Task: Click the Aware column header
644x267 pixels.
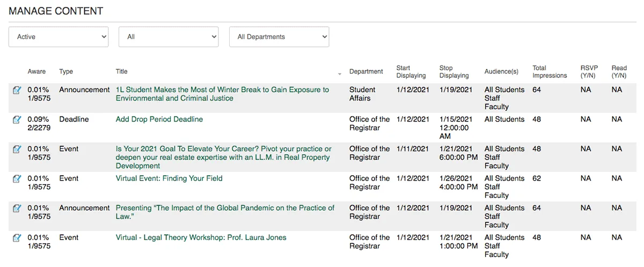Action: point(36,71)
